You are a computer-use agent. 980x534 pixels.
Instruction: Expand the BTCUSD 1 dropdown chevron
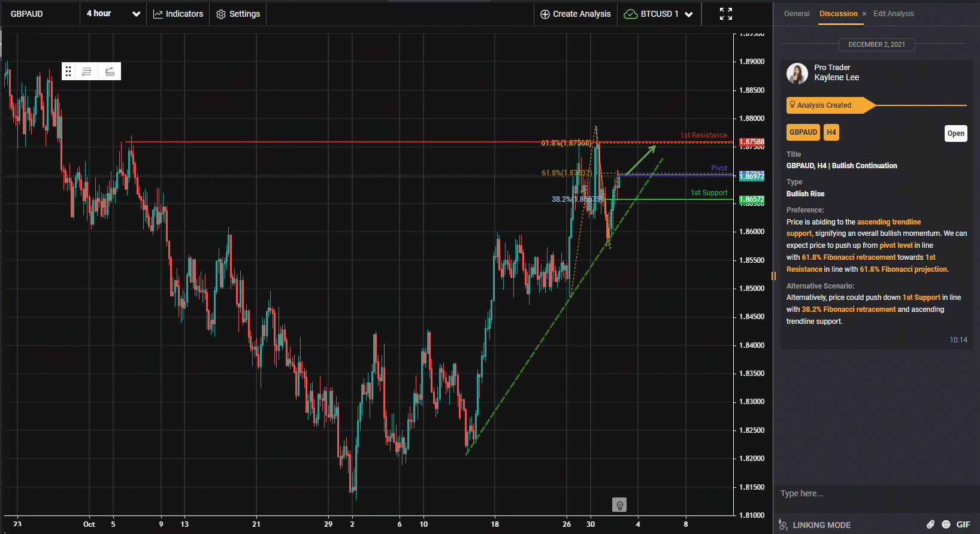689,14
